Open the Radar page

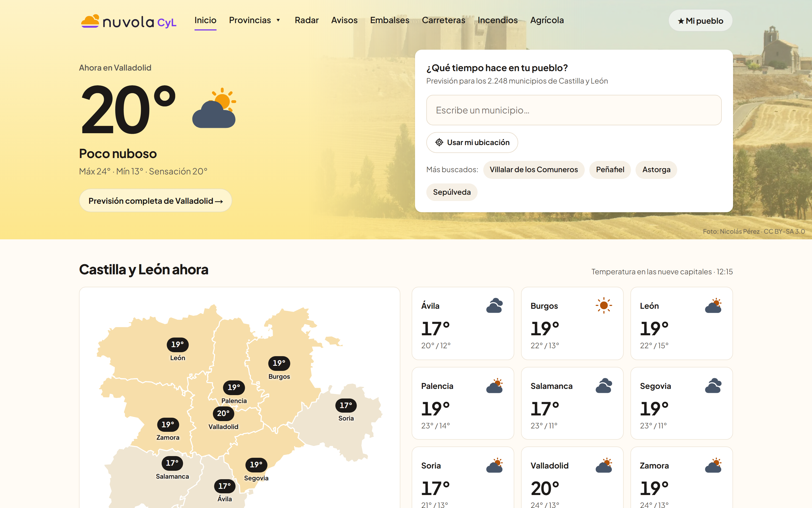(307, 20)
